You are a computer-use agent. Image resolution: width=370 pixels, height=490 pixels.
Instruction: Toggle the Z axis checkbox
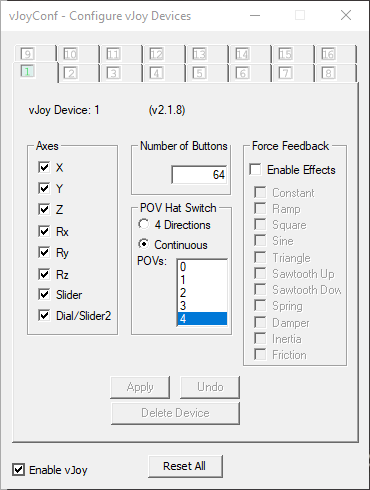click(44, 210)
